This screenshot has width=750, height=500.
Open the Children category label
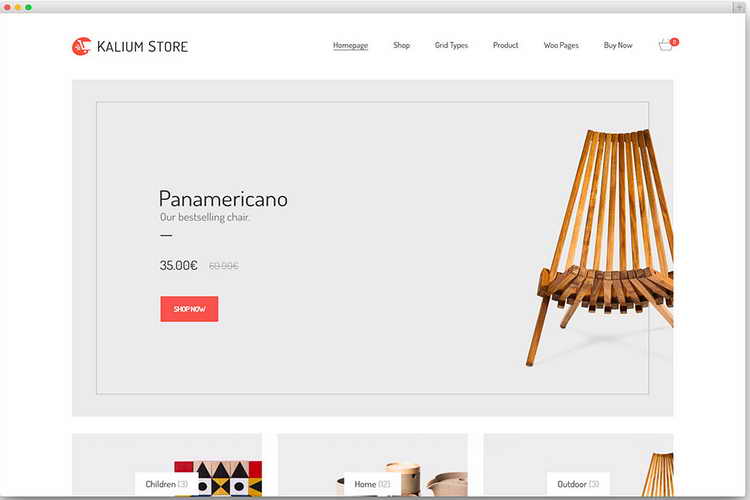click(x=166, y=484)
